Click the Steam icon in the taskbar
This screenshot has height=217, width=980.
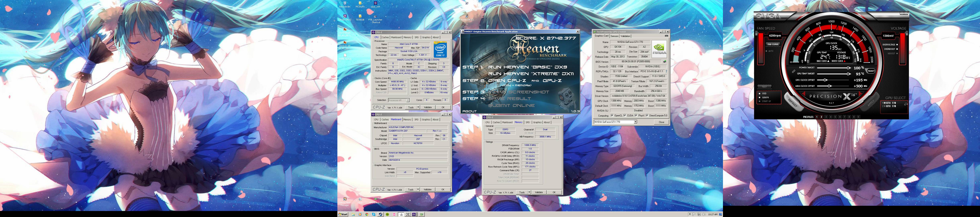point(381,214)
